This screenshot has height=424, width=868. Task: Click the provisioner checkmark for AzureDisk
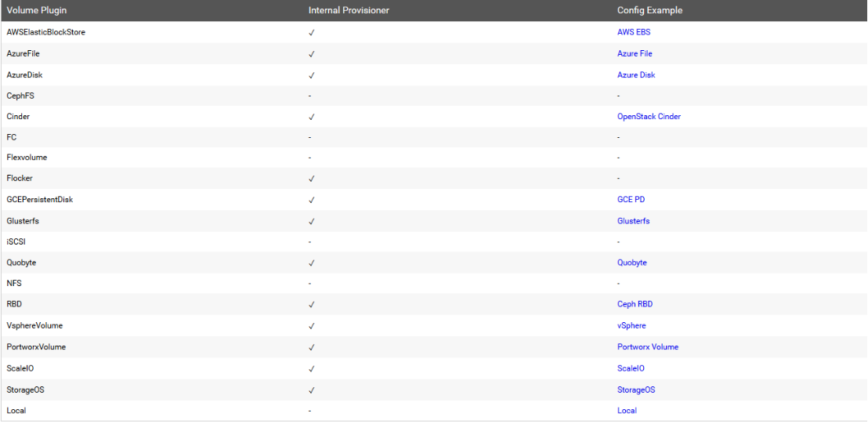(x=312, y=75)
